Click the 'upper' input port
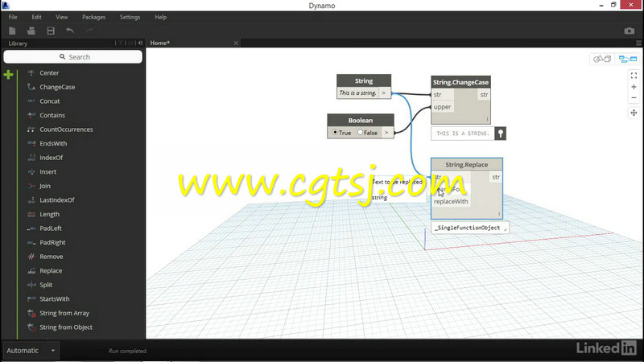This screenshot has width=644, height=362. [443, 107]
